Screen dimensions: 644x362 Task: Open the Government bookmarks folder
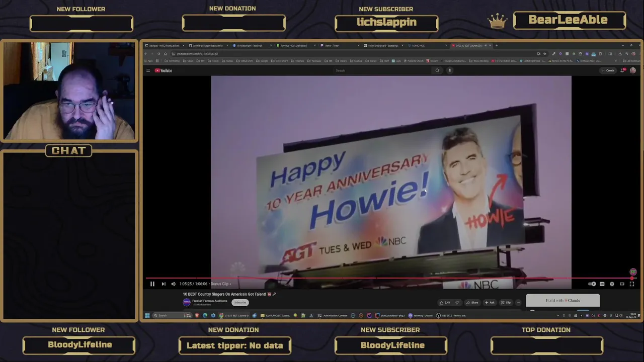tap(280, 61)
